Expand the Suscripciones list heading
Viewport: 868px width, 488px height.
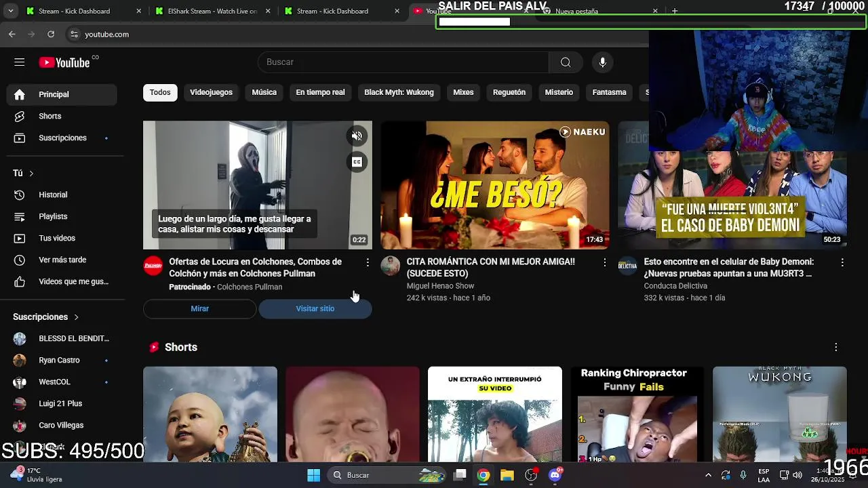pos(46,317)
